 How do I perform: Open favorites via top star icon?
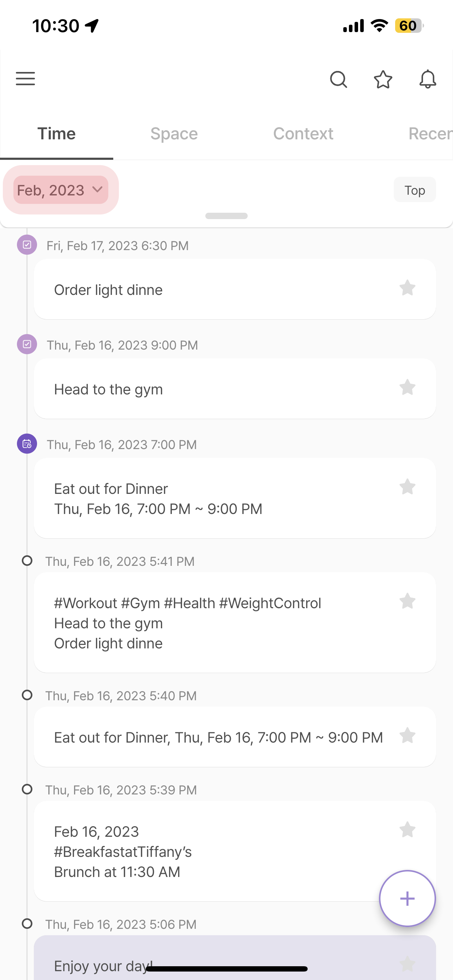(x=383, y=79)
